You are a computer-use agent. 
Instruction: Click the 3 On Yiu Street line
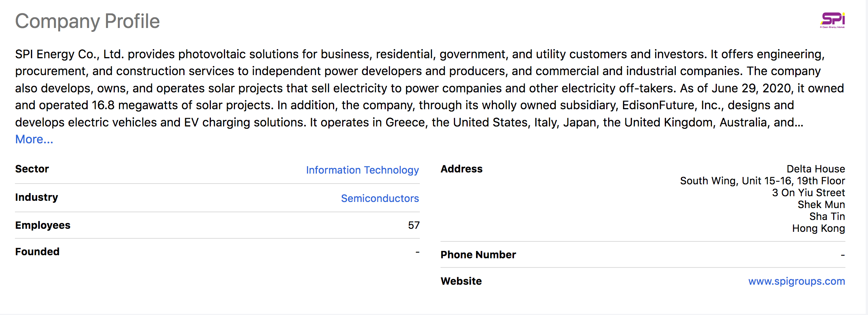[x=808, y=193]
